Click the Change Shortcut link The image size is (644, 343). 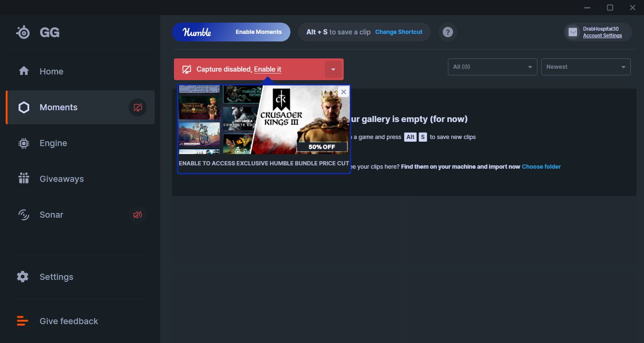click(x=399, y=32)
